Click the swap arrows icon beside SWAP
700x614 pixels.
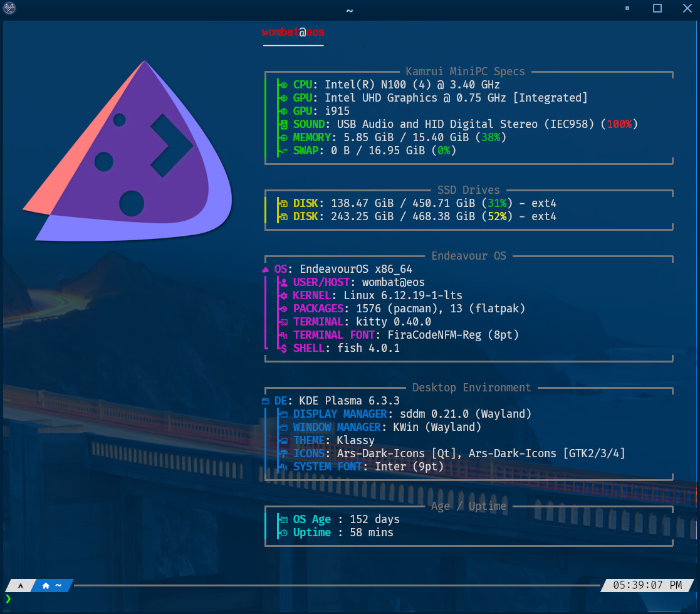(x=283, y=151)
